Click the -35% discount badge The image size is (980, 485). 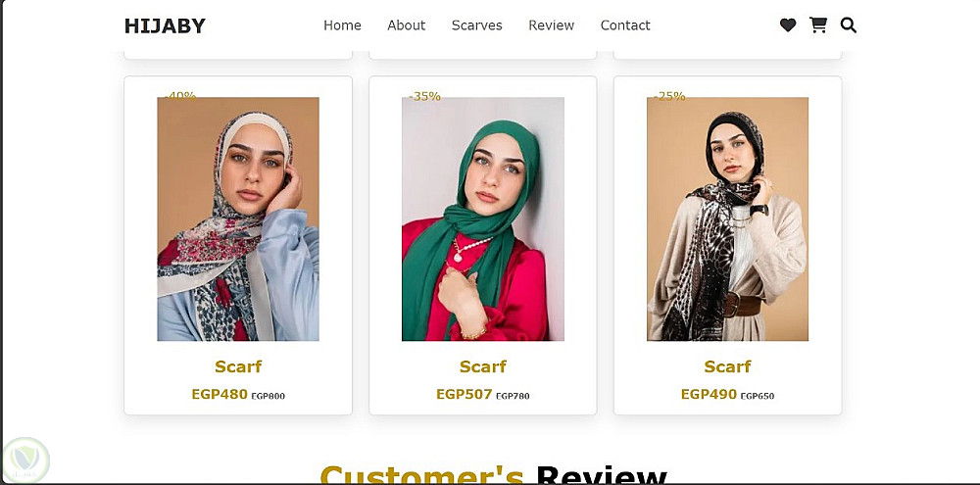coord(425,96)
